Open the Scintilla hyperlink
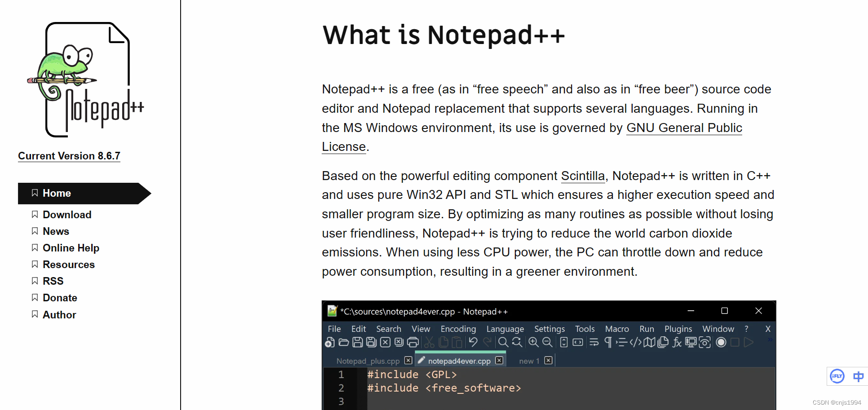 [583, 176]
